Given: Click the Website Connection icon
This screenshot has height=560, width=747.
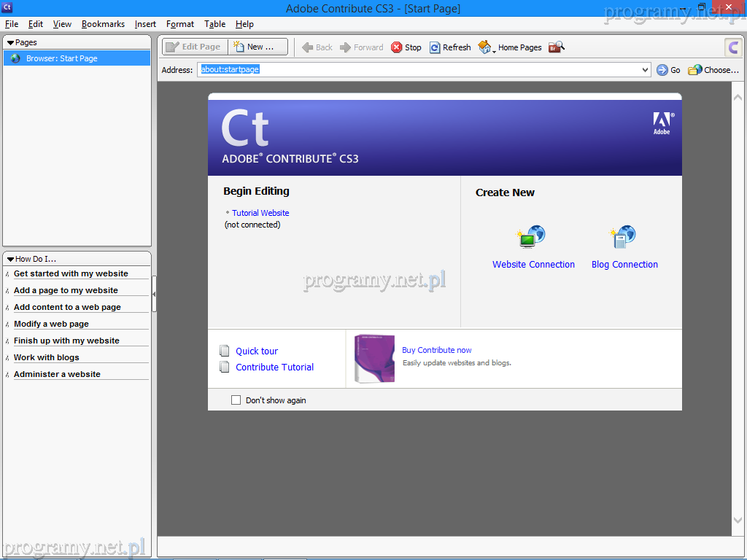Looking at the screenshot, I should click(532, 238).
